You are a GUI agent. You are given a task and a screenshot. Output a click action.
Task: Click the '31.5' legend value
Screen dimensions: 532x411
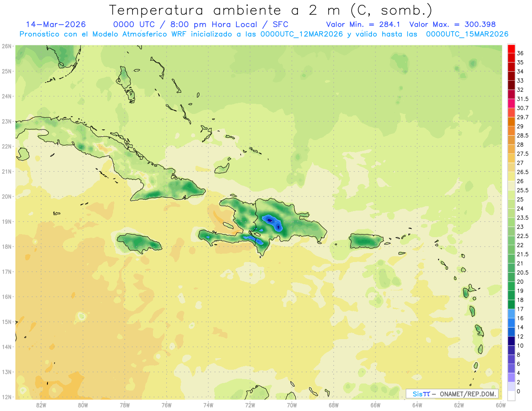(x=523, y=99)
